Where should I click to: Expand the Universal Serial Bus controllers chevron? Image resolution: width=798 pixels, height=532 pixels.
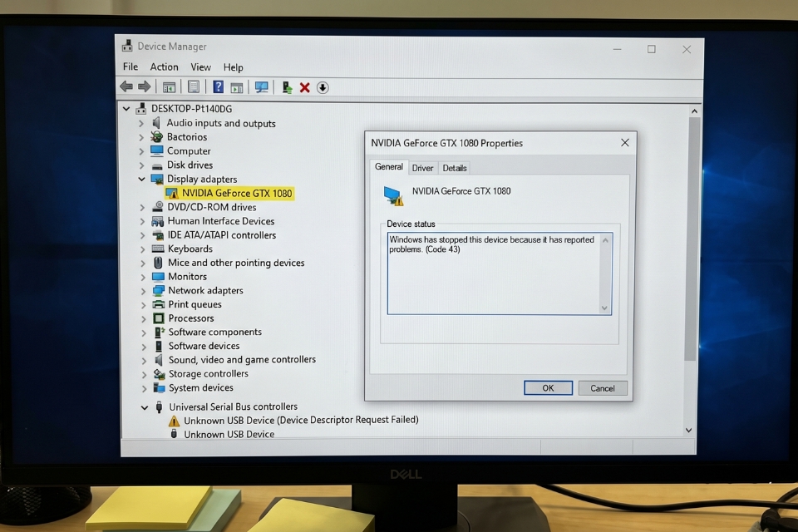coord(143,406)
